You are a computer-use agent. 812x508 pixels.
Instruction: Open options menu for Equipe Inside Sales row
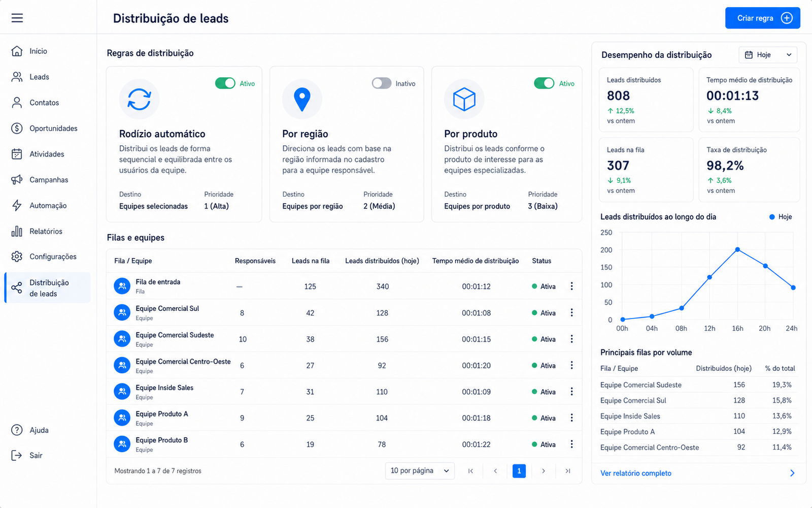[571, 392]
